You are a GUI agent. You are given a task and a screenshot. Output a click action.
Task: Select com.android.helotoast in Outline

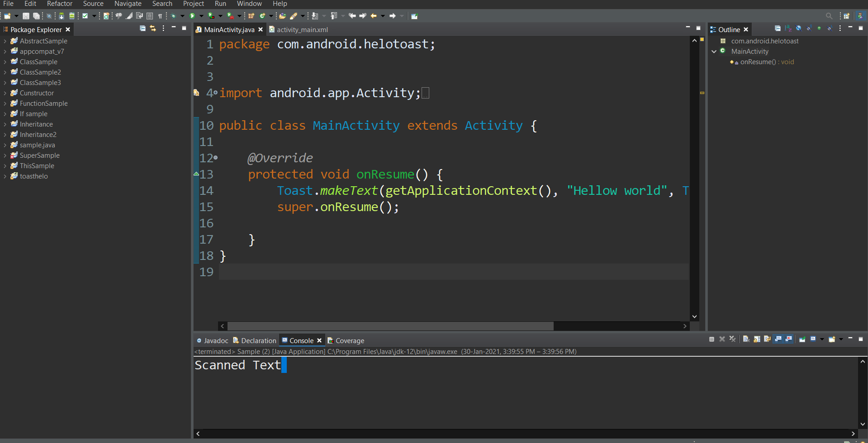(765, 41)
